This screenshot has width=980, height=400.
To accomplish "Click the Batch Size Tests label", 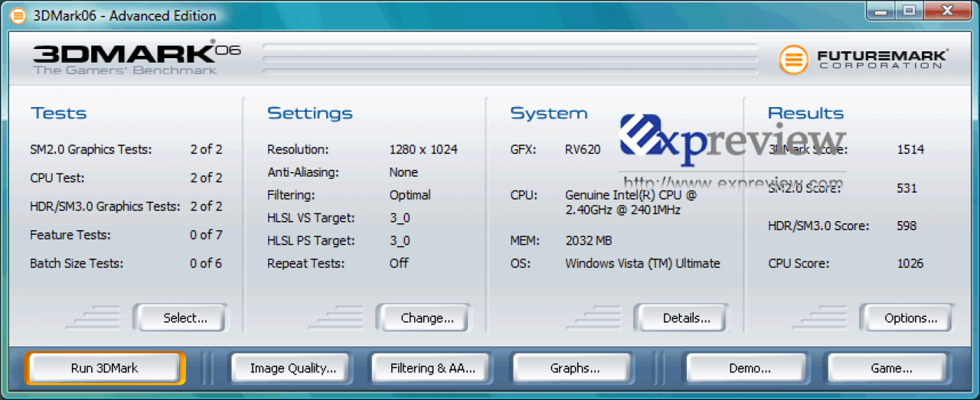I will [x=77, y=263].
